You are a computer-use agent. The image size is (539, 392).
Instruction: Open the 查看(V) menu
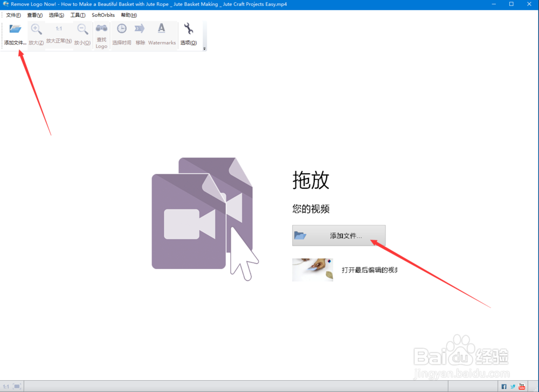34,15
